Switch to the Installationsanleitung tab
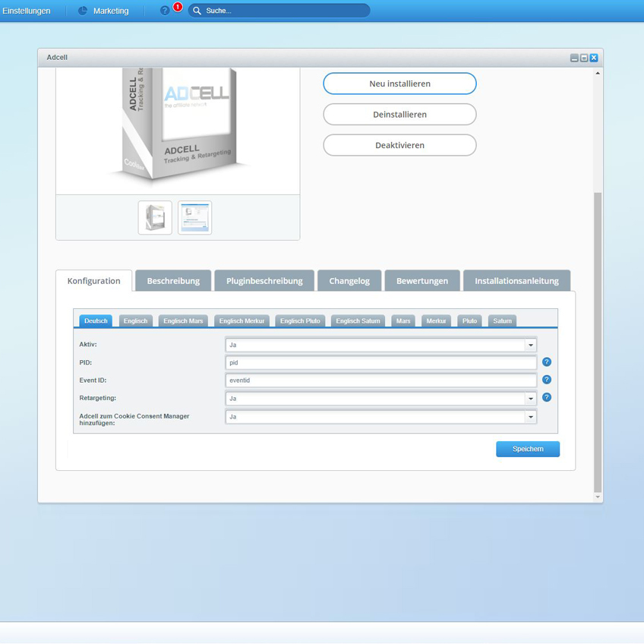The image size is (644, 644). [516, 281]
